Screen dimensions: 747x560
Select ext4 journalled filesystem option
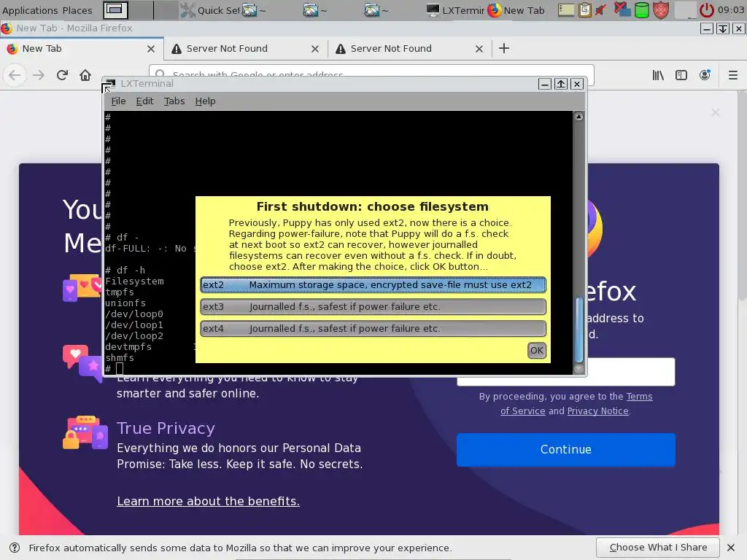[x=373, y=329]
